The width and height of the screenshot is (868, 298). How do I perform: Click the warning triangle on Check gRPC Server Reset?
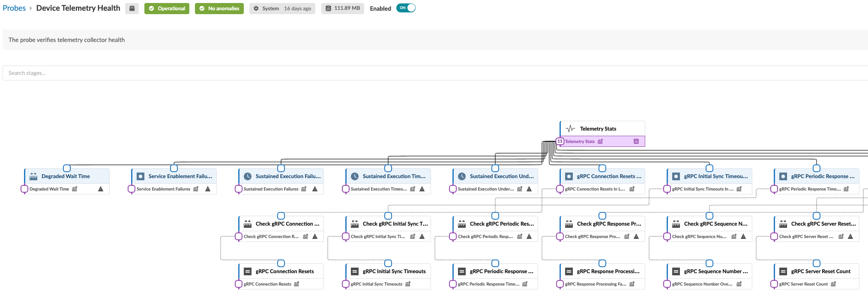tap(850, 236)
